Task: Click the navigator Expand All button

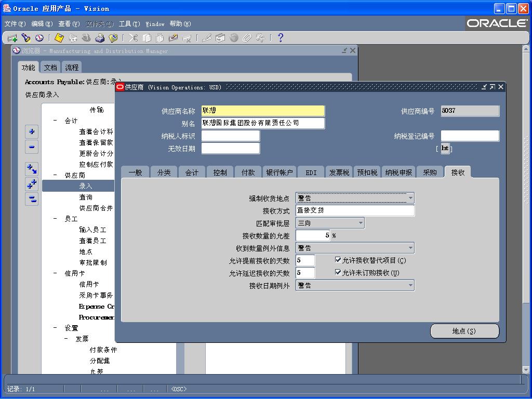Action: pyautogui.click(x=32, y=184)
